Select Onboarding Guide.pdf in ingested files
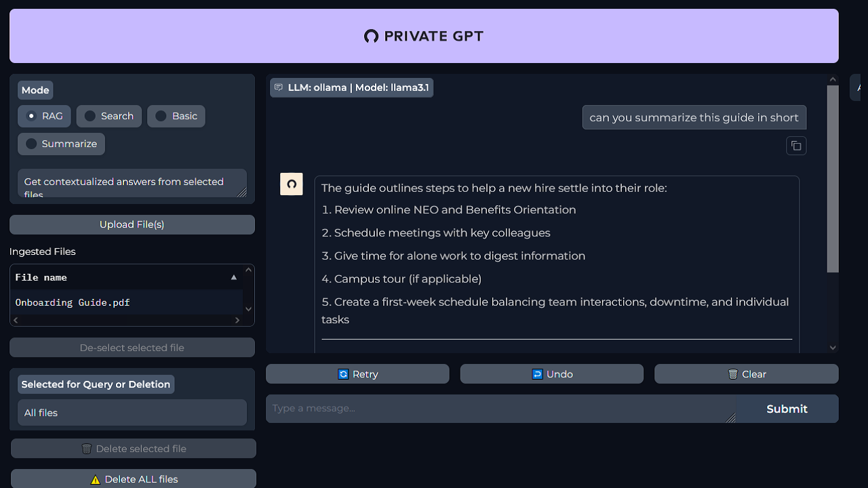868x488 pixels. coord(73,302)
